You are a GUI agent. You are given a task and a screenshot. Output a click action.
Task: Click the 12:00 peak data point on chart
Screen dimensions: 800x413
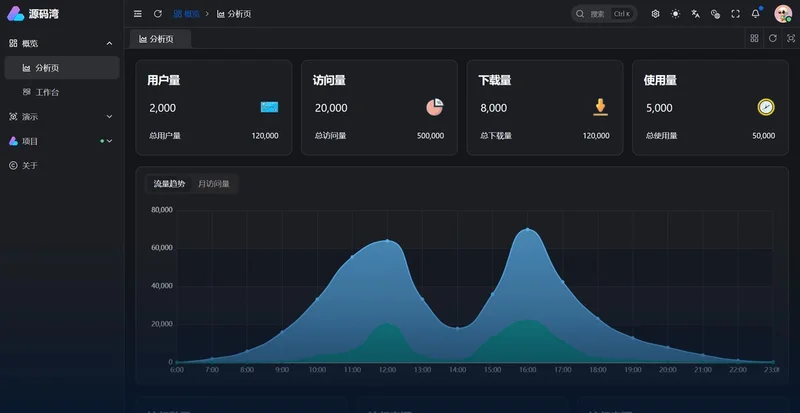point(387,240)
